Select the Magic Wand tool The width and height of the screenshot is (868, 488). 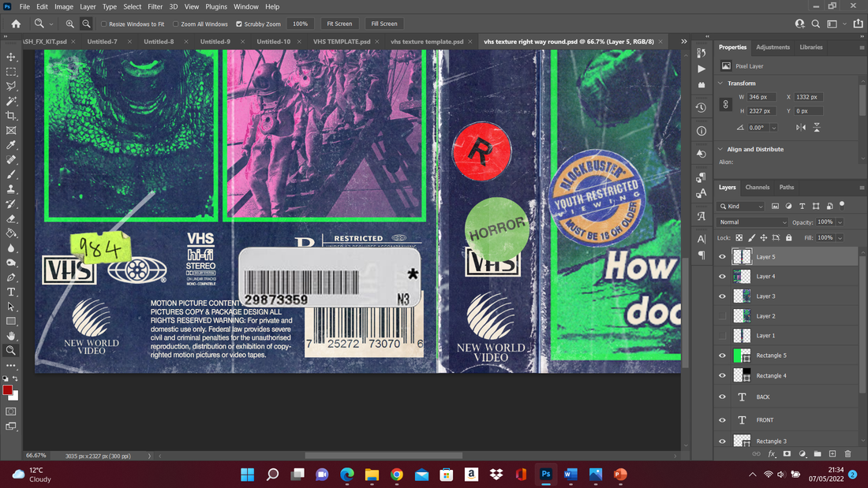click(x=11, y=101)
